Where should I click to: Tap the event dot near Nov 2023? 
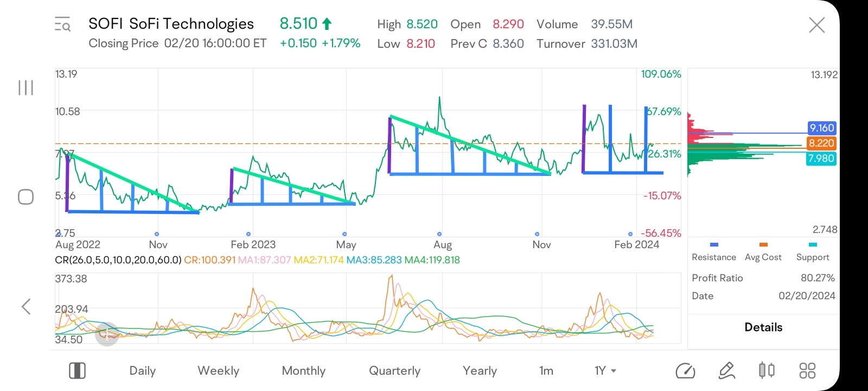click(537, 234)
